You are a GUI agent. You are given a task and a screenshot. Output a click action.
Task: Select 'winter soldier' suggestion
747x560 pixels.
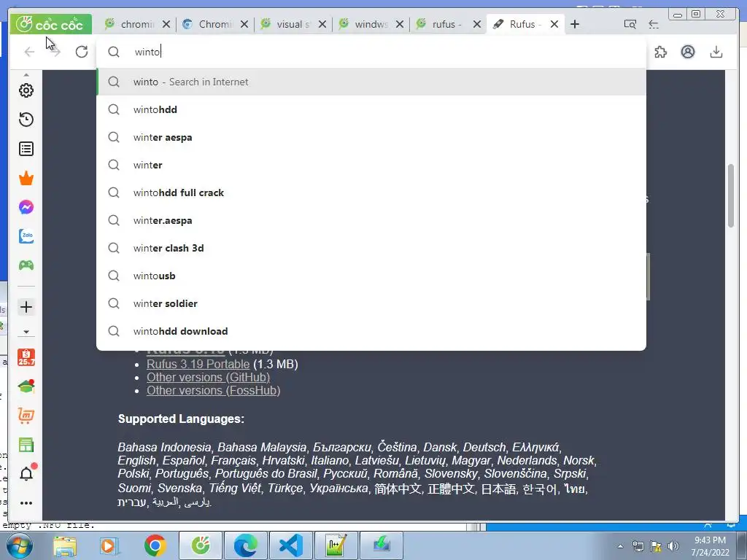(371, 303)
